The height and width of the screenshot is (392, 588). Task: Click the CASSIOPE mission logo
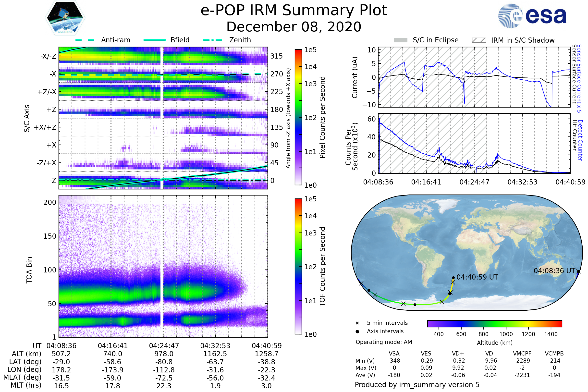coord(65,18)
